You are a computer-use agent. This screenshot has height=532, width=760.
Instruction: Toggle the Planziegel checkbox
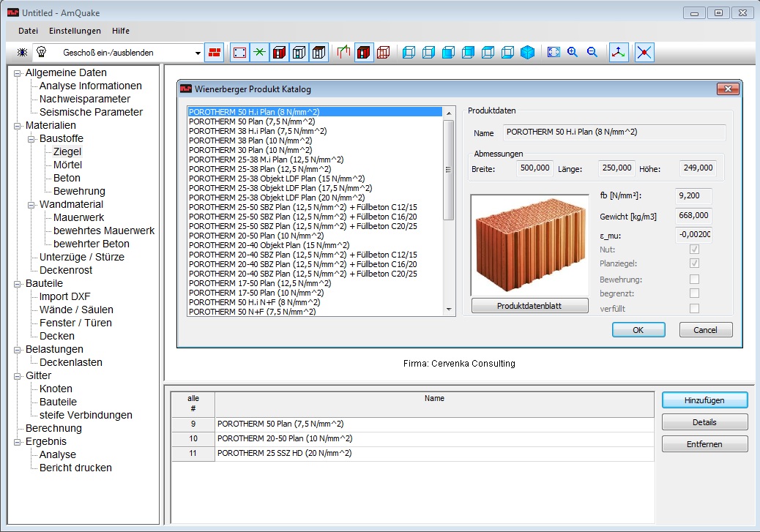coord(695,263)
